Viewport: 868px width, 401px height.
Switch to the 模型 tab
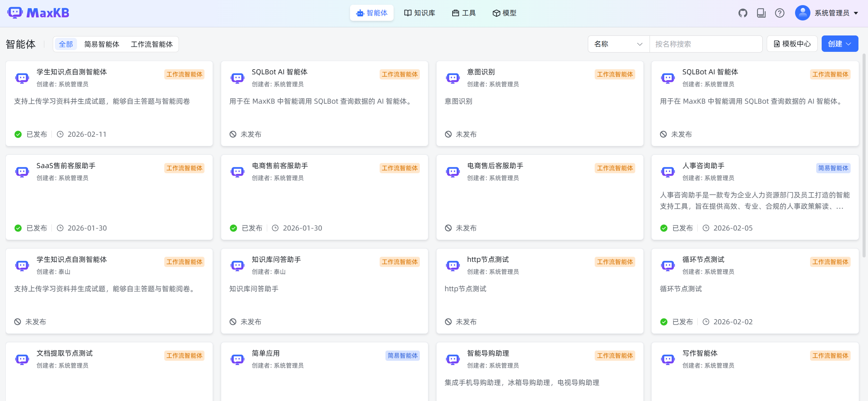point(505,13)
